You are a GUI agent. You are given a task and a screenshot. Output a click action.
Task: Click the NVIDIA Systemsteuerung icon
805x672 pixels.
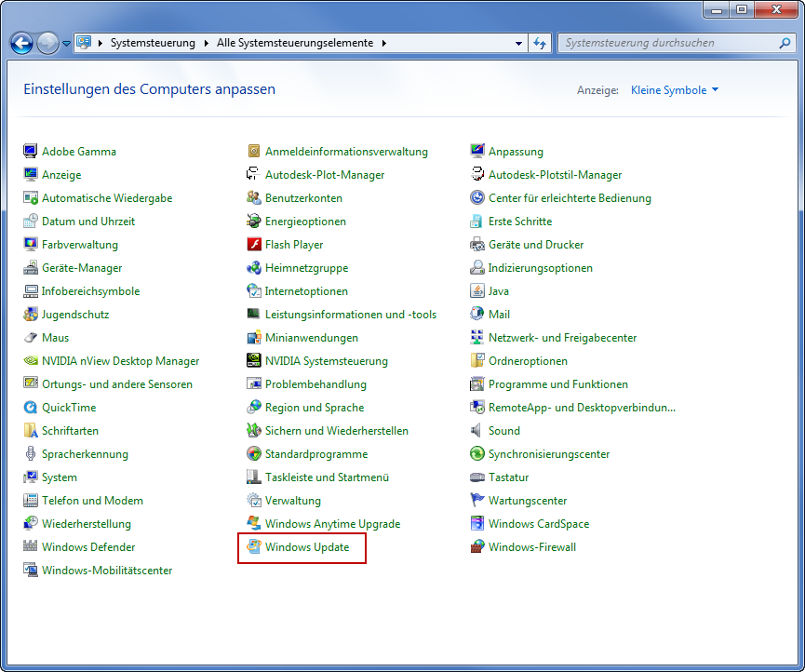pos(254,361)
